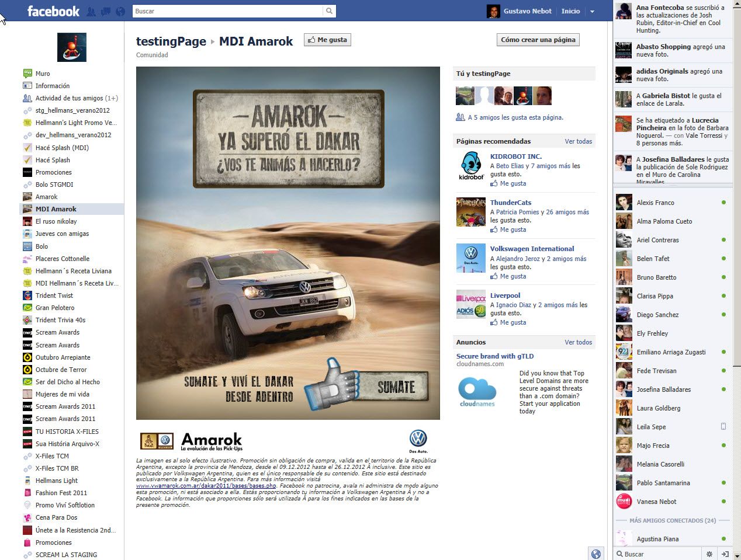Open A 5 amigos les gusta link

tap(515, 117)
